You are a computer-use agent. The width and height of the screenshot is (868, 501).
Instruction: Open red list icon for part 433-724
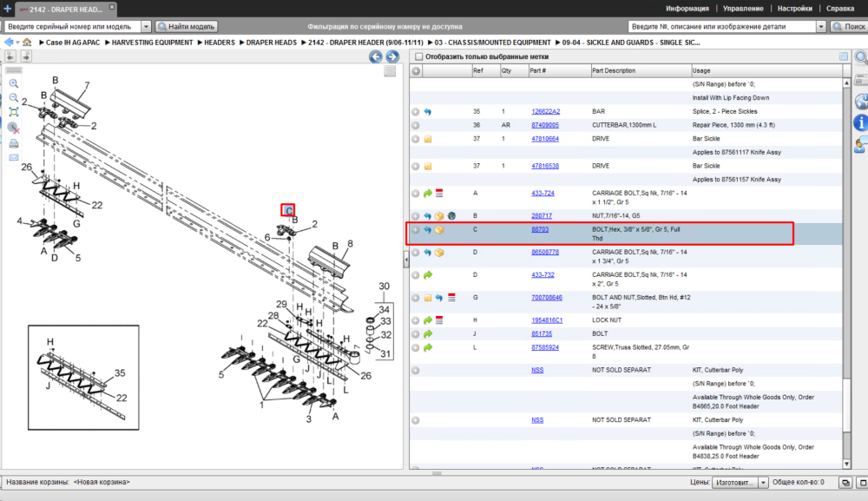pos(439,194)
